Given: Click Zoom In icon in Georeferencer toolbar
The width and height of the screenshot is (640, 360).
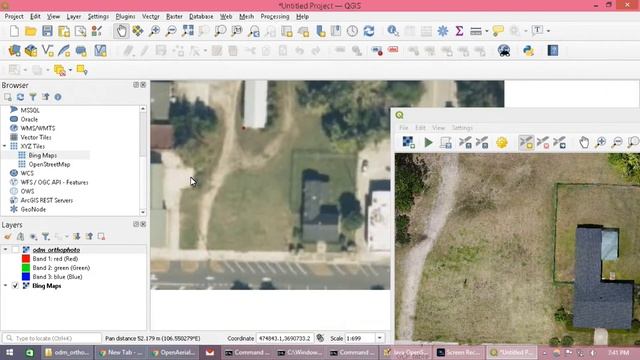Looking at the screenshot, I should [x=600, y=142].
